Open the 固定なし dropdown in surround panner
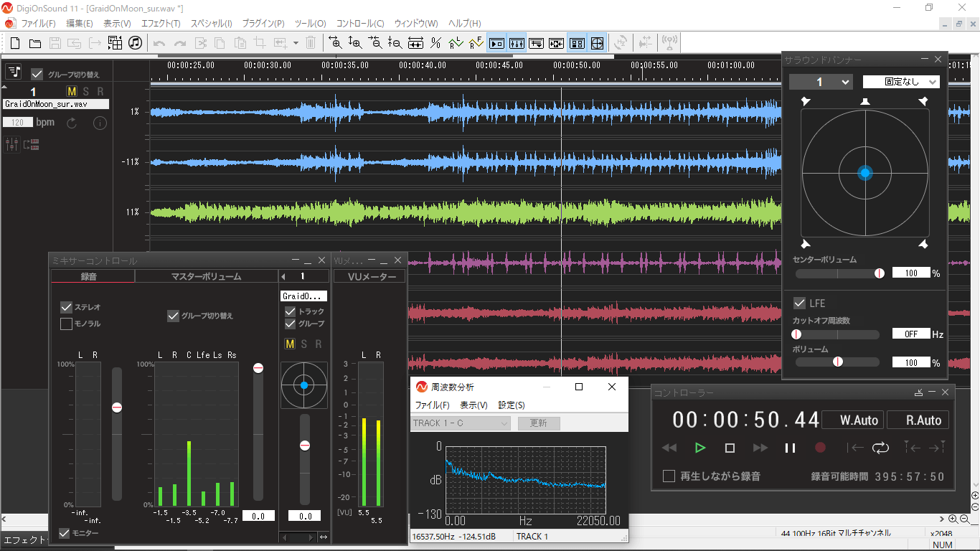The height and width of the screenshot is (551, 980). [900, 82]
